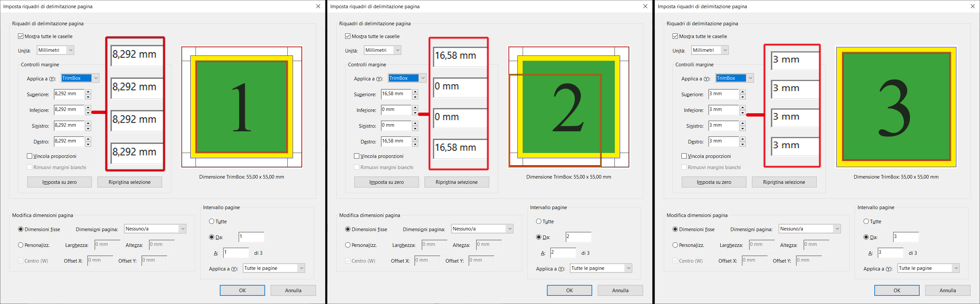Select Personalizz. option in second dialog
The width and height of the screenshot is (980, 304).
(348, 245)
